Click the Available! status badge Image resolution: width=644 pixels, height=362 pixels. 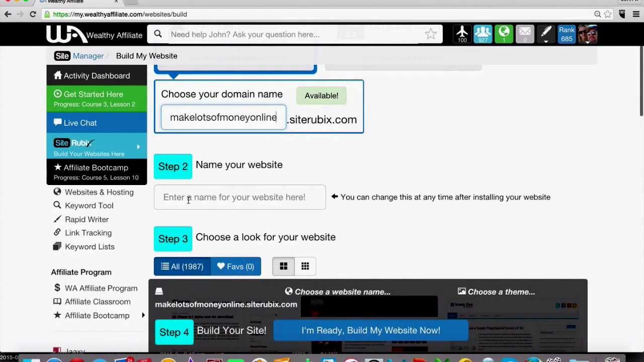click(321, 96)
